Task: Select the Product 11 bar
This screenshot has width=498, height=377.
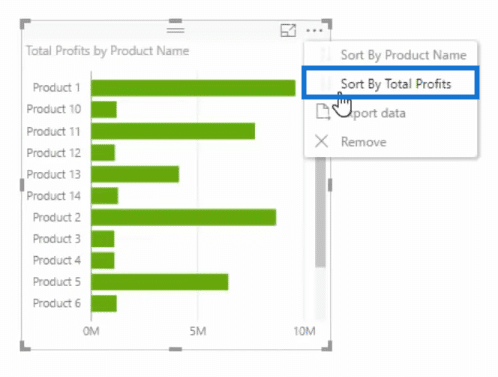Action: (173, 131)
